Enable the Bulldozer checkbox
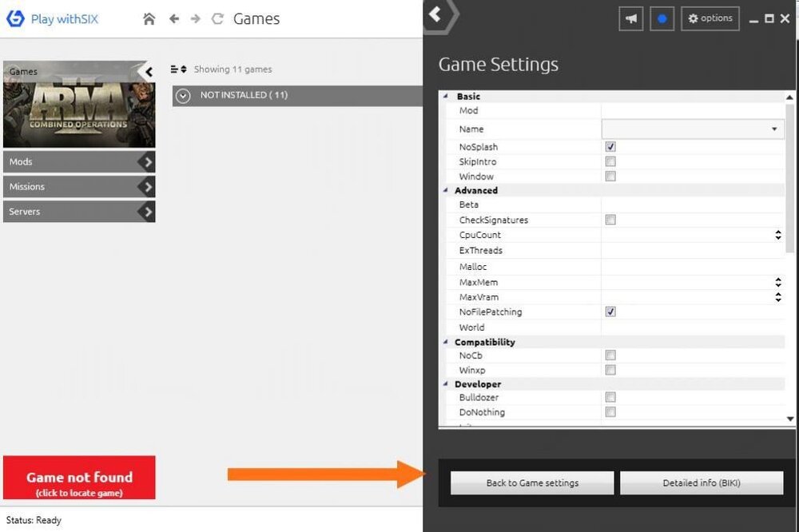This screenshot has height=532, width=799. 610,397
